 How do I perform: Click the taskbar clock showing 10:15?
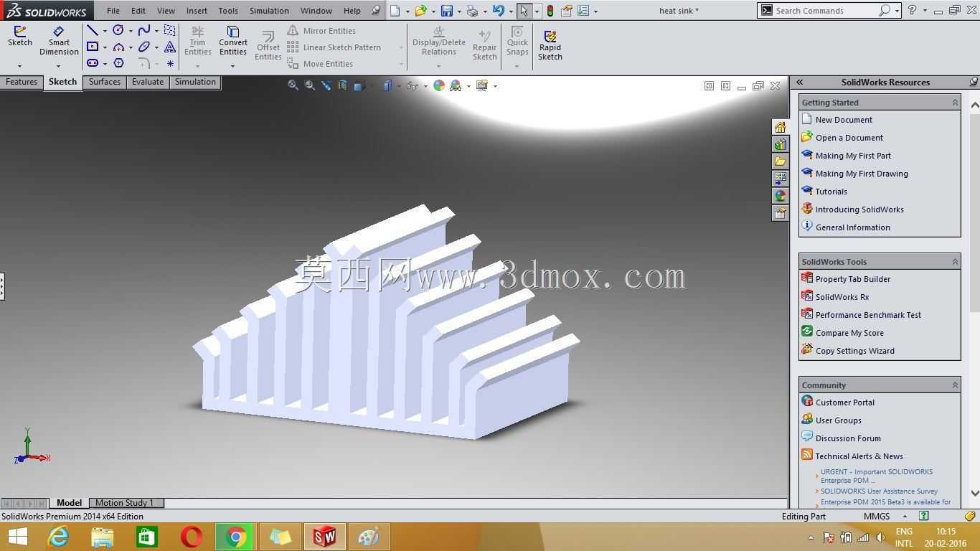(x=946, y=532)
